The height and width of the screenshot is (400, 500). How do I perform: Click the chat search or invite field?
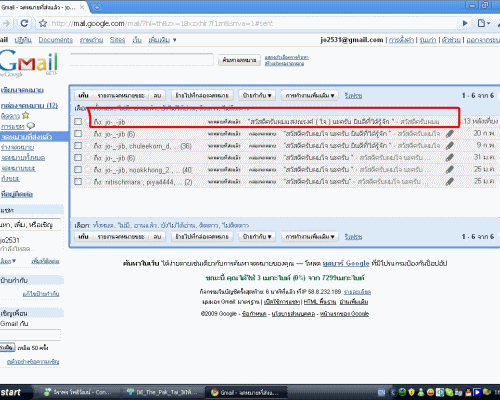pos(30,225)
